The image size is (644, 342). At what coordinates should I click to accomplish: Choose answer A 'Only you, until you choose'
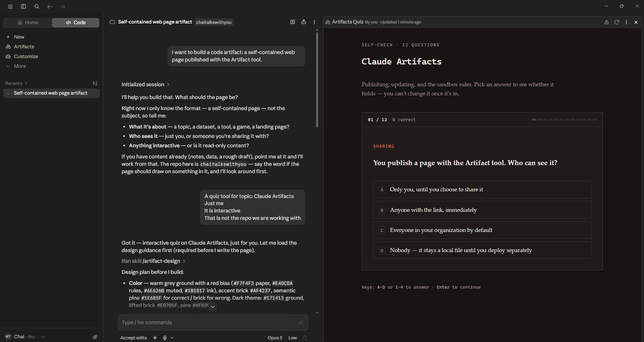click(482, 190)
